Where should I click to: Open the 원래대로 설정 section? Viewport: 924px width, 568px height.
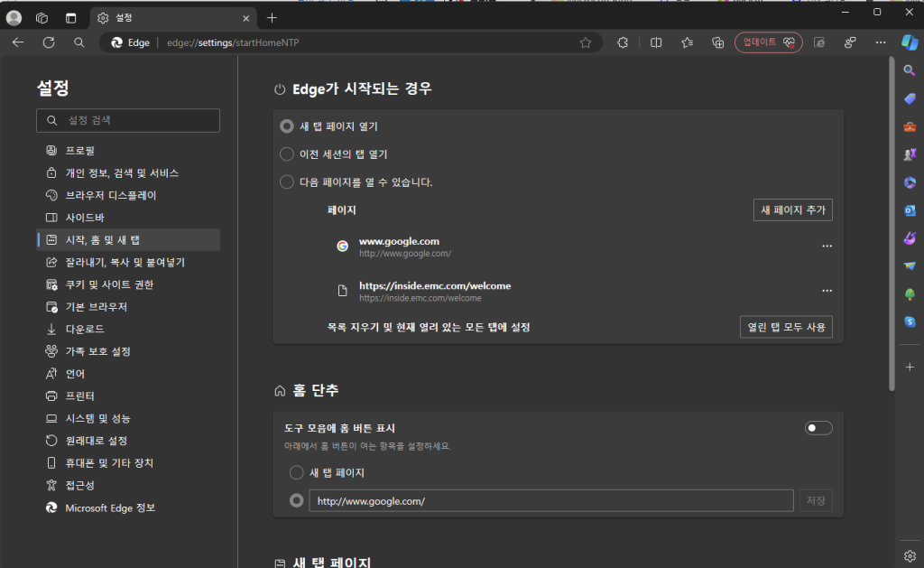tap(128, 441)
